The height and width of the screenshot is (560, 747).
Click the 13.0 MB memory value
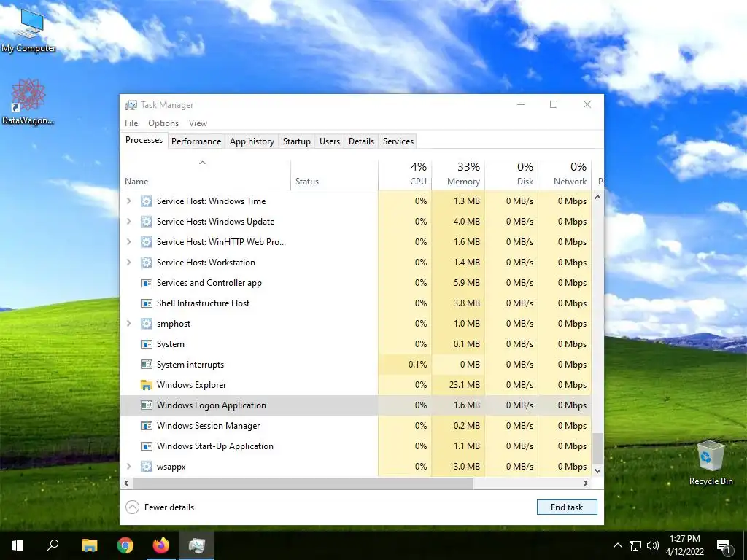pos(465,467)
